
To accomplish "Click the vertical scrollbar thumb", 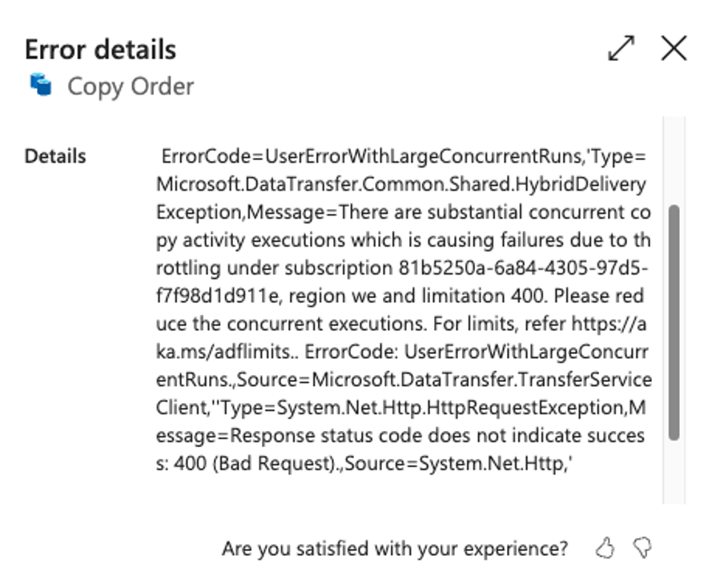I will click(x=674, y=320).
